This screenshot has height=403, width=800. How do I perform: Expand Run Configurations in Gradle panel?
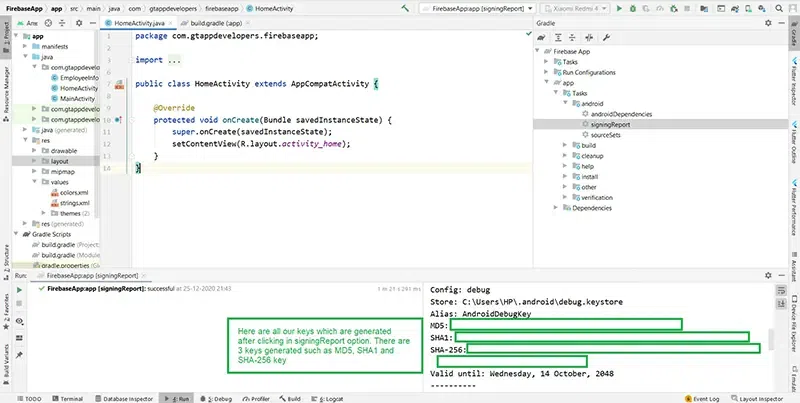[x=546, y=72]
